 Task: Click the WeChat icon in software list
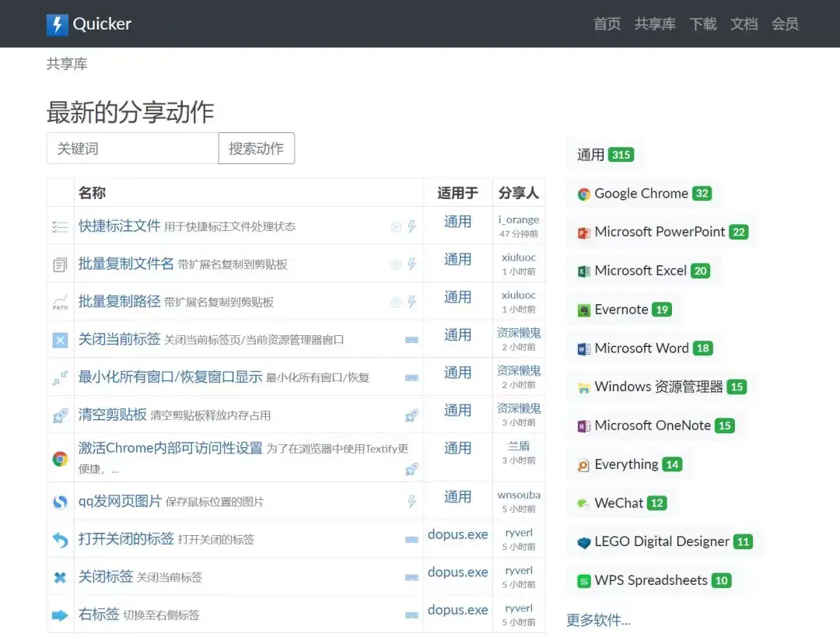(584, 504)
